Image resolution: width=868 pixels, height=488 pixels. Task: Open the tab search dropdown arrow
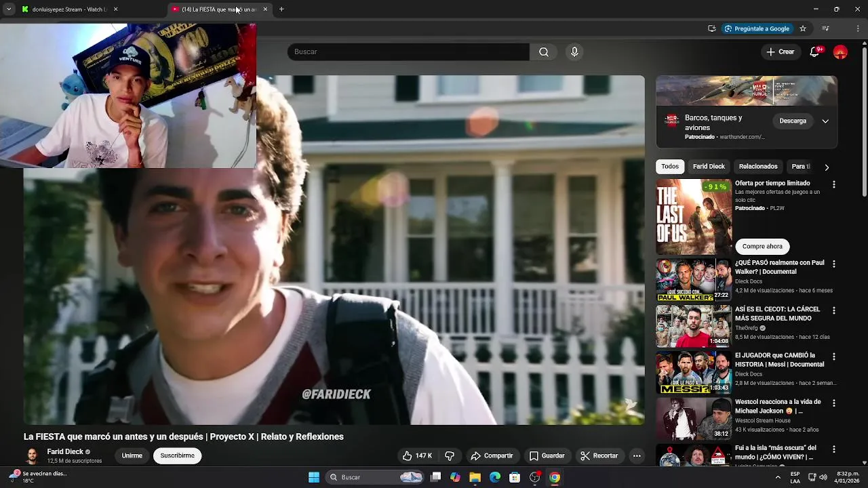(x=8, y=9)
